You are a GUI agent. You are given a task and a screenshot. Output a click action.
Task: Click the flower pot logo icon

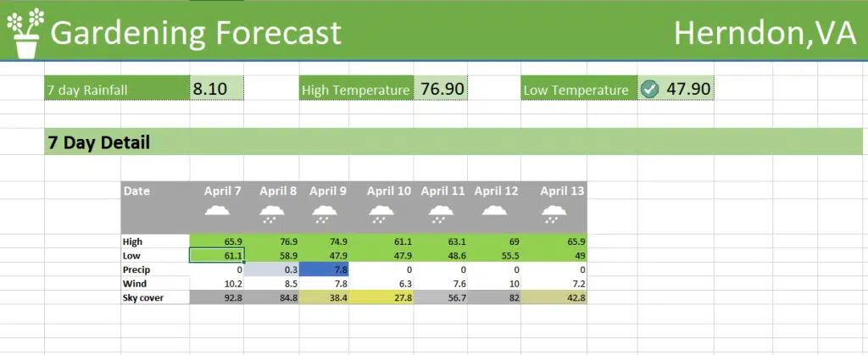25,32
